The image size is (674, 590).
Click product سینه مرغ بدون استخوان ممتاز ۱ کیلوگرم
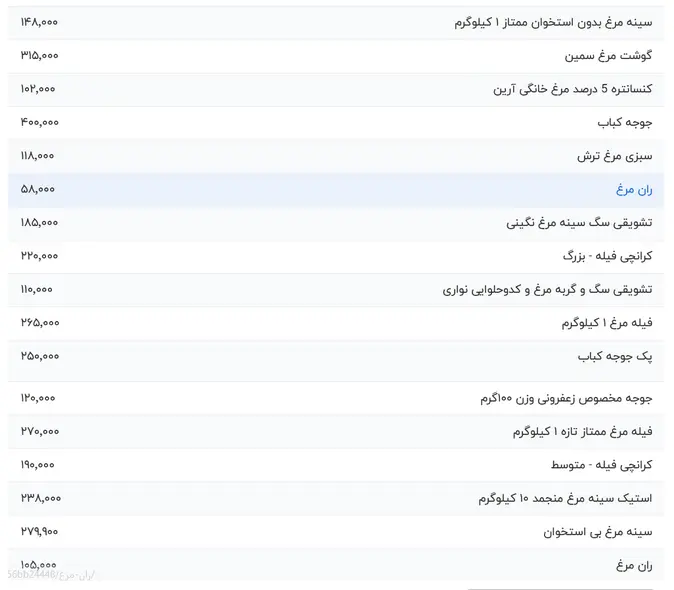click(x=553, y=22)
